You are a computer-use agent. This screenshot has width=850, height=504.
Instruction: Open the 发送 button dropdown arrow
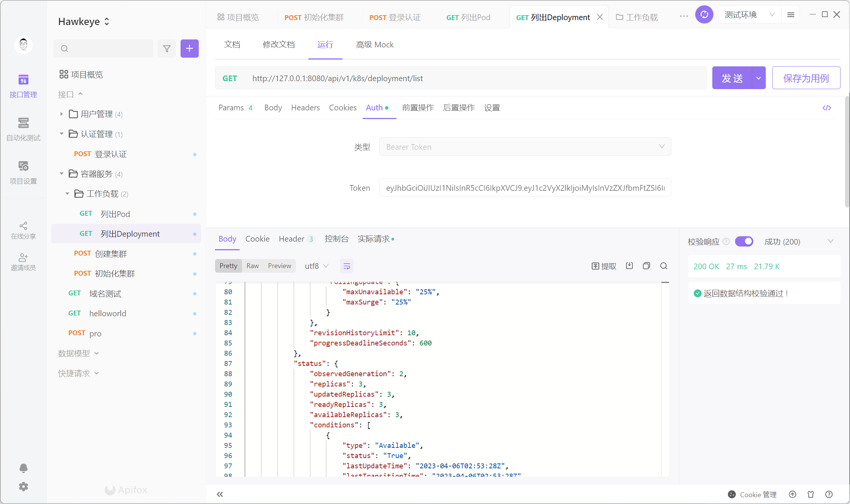[x=759, y=78]
